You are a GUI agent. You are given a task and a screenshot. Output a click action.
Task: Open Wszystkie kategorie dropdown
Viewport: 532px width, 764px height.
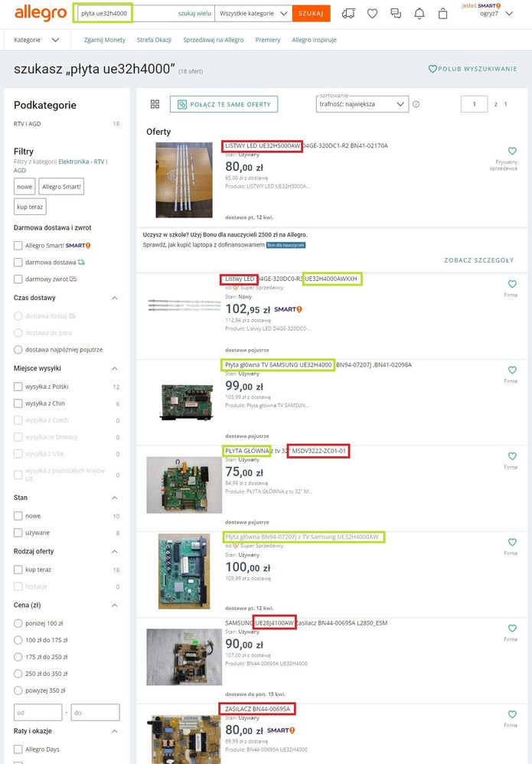tap(253, 14)
